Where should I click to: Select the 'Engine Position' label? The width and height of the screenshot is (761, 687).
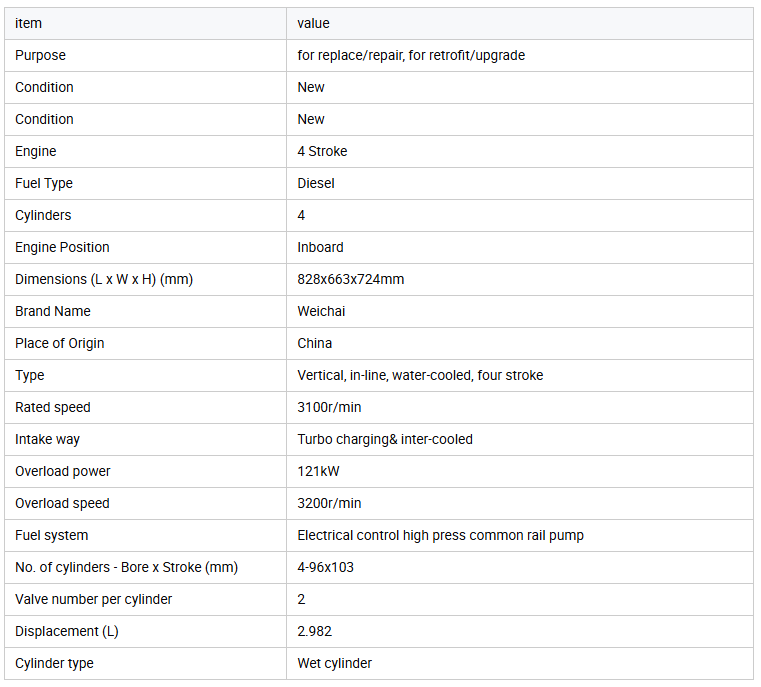click(x=62, y=247)
